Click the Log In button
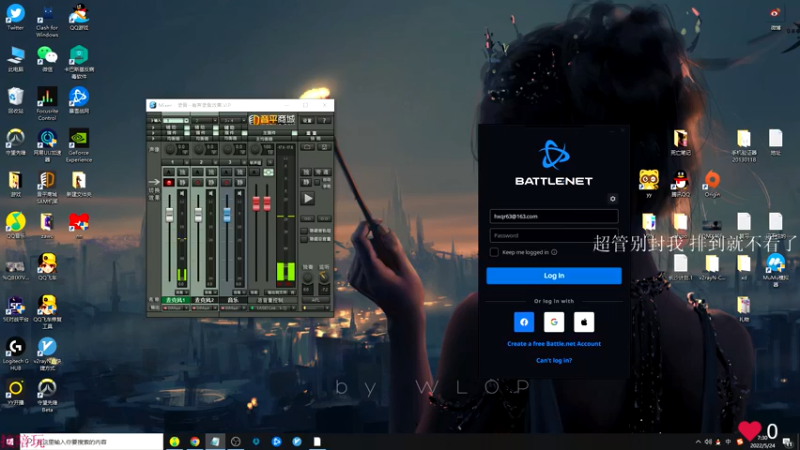The width and height of the screenshot is (800, 450). [x=554, y=276]
